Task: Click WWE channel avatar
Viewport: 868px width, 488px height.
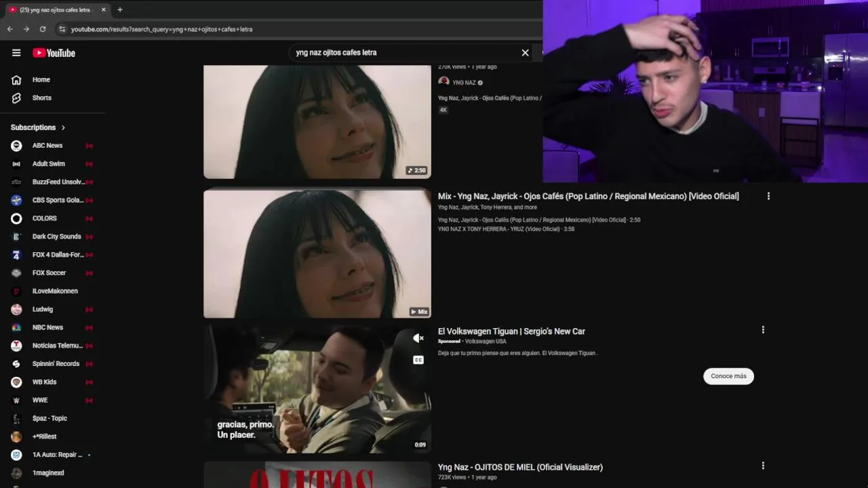Action: [x=16, y=401]
